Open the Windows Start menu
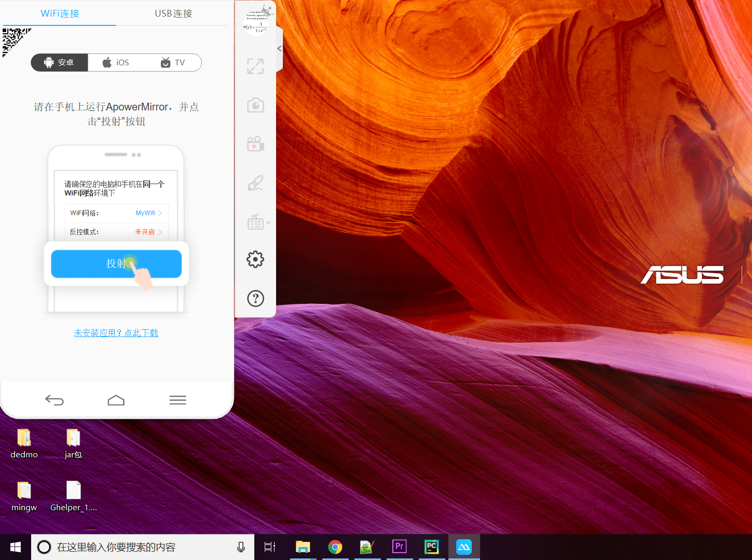 [16, 547]
